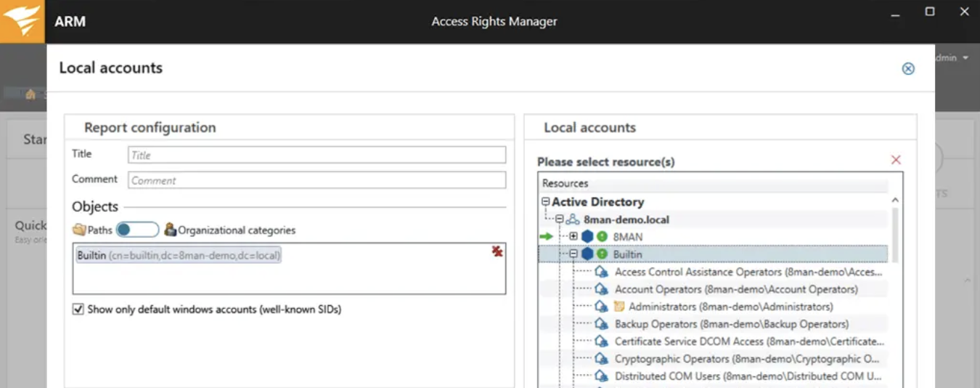980x388 pixels.
Task: Select the 8man-demo.local domain label
Action: pyautogui.click(x=626, y=219)
